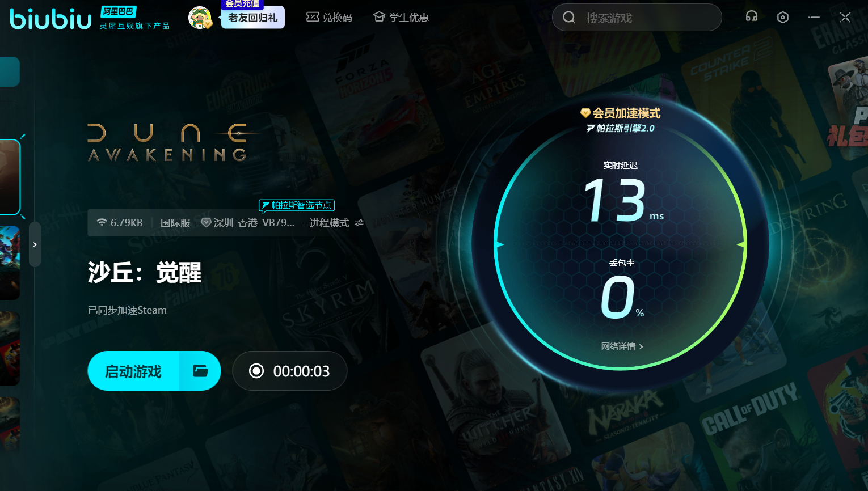Click the headset customer support icon
The width and height of the screenshot is (868, 491).
[752, 17]
